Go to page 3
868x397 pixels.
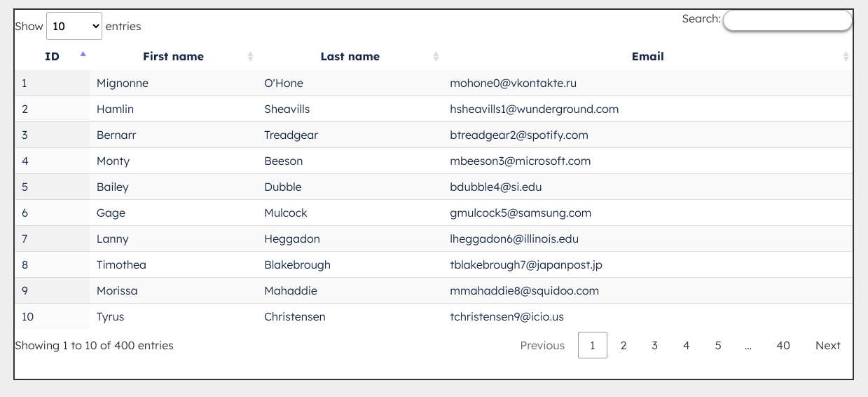(654, 345)
